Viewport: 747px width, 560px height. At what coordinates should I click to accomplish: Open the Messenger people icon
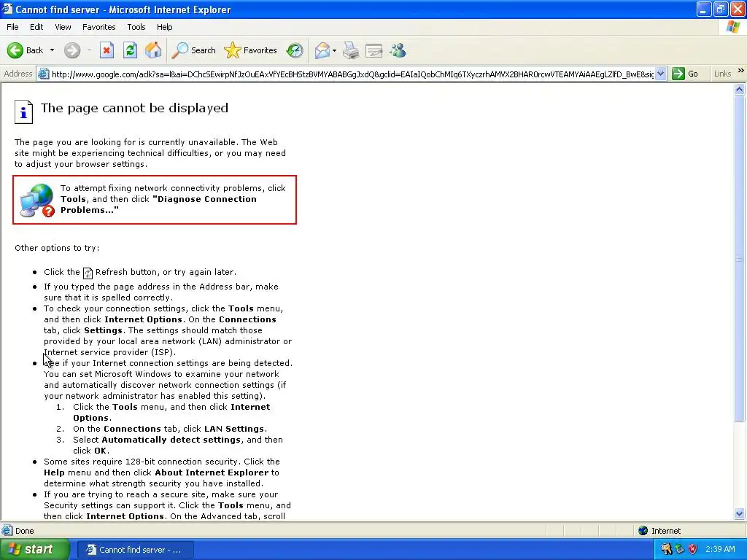(x=398, y=50)
